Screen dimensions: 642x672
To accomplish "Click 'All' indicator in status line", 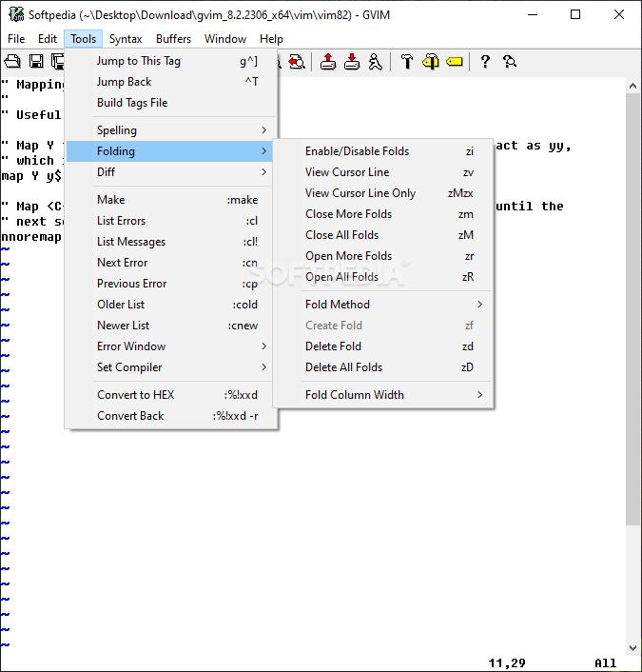I will tap(605, 663).
